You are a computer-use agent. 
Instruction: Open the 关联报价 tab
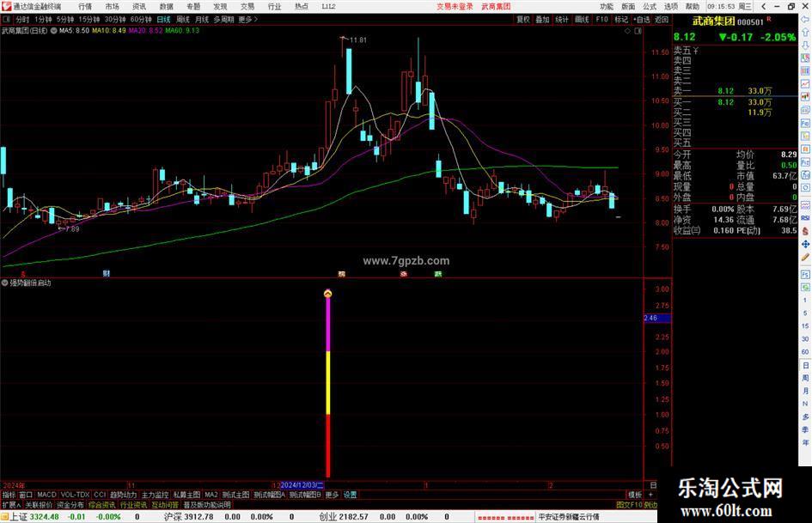point(39,504)
